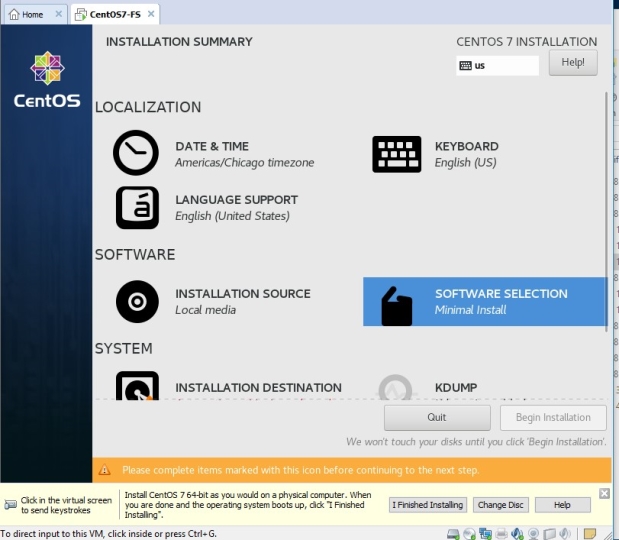Screen dimensions: 619x540
Task: Open Date & Time settings
Action: (x=213, y=154)
